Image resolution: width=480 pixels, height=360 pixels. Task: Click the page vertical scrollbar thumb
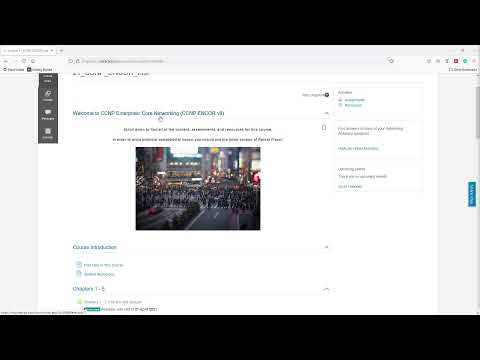[478, 112]
